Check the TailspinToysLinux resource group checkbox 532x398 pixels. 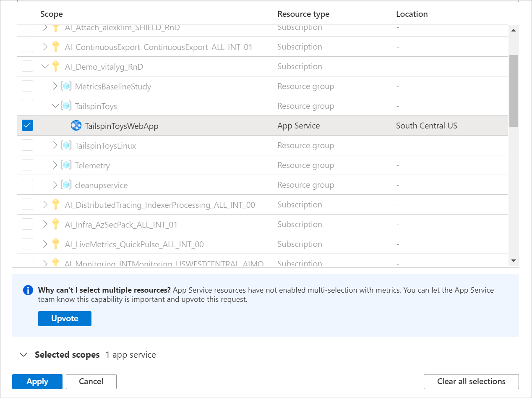point(27,146)
